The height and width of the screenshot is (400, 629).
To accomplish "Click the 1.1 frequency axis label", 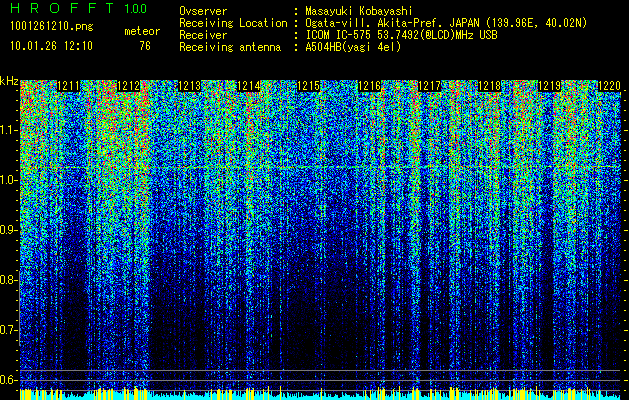I will (x=8, y=130).
